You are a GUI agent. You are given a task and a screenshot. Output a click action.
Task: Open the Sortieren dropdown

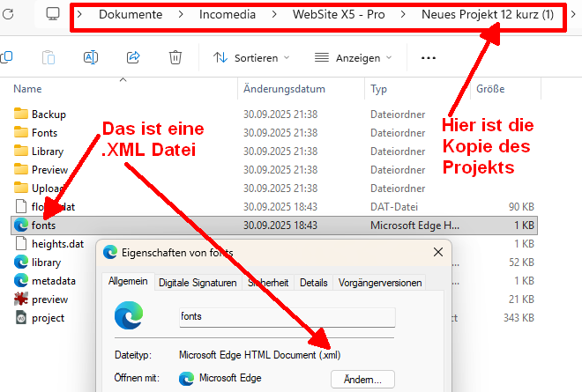(251, 58)
